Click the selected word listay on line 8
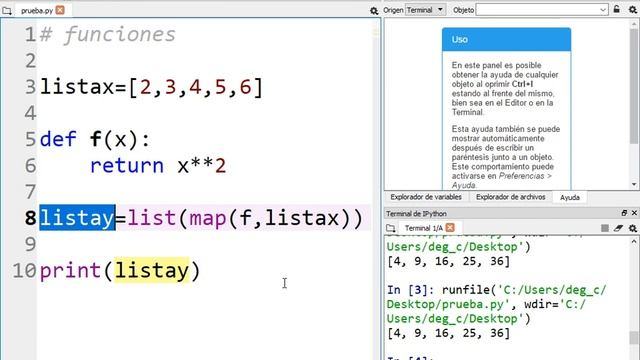 pyautogui.click(x=77, y=218)
